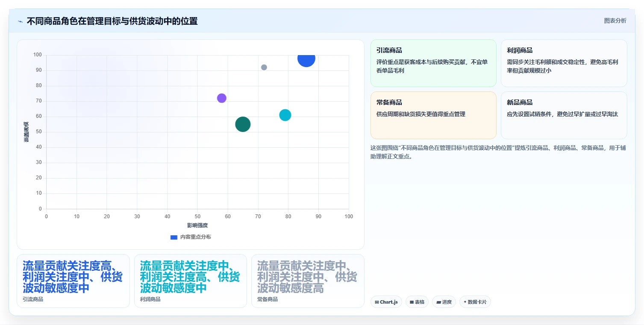Screen dimensions: 644x325
Task: Select the purple bubble in the chart
Action: pos(221,98)
